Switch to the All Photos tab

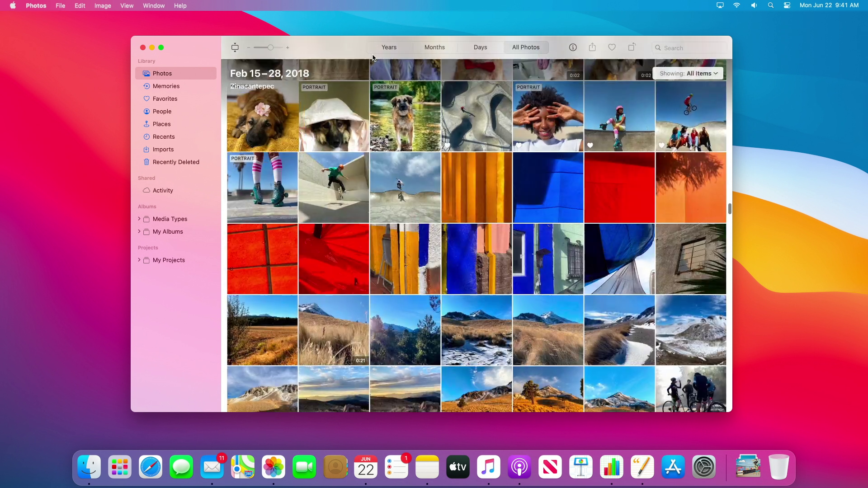pyautogui.click(x=526, y=47)
